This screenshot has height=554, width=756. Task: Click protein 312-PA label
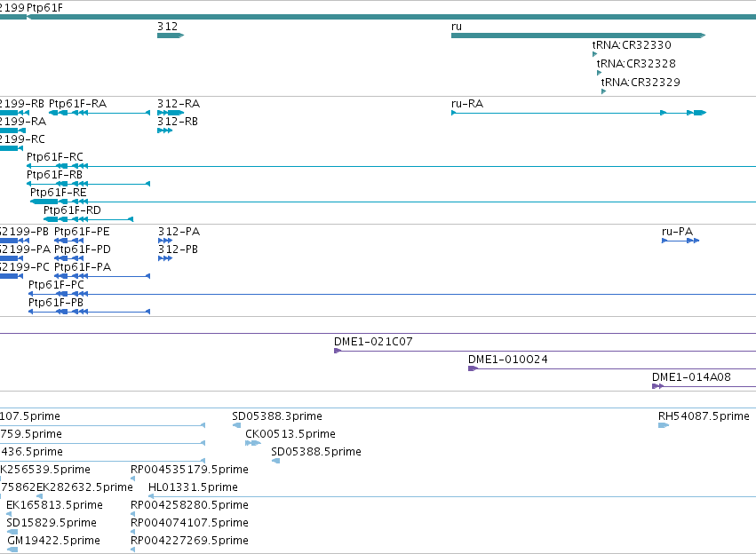[179, 232]
